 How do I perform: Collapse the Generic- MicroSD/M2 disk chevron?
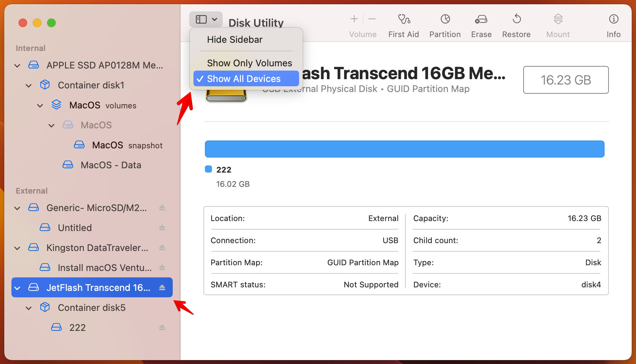(x=17, y=208)
